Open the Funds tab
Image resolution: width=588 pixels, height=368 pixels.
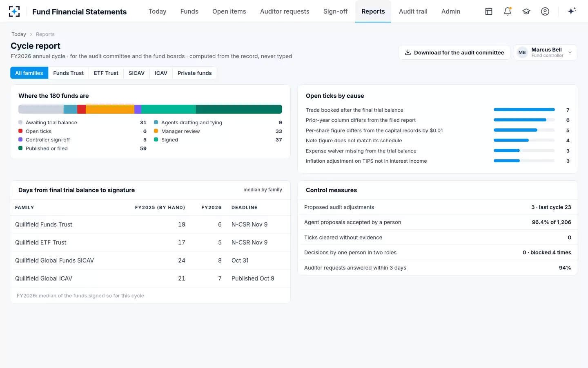[x=189, y=11]
